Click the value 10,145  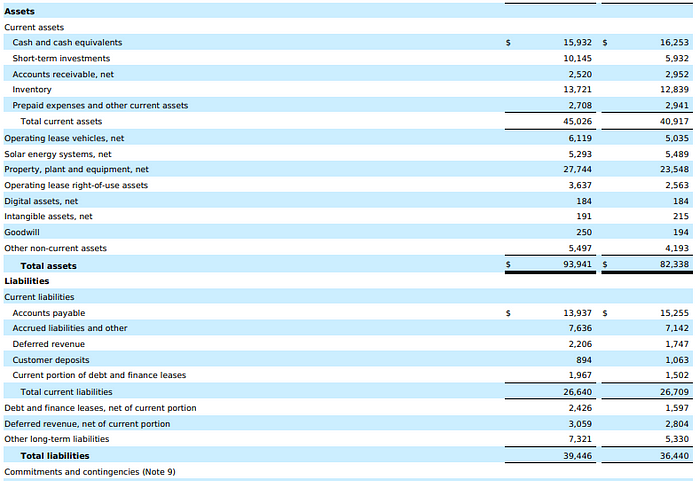click(577, 59)
